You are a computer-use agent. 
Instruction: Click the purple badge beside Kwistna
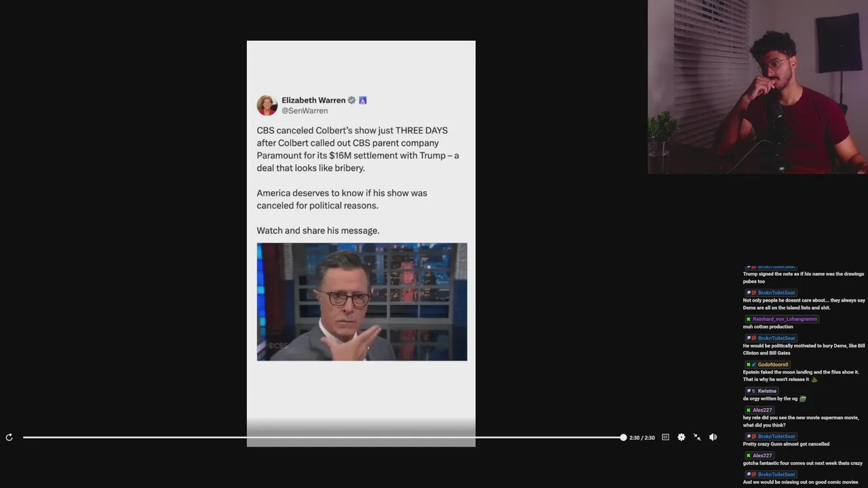click(x=749, y=391)
